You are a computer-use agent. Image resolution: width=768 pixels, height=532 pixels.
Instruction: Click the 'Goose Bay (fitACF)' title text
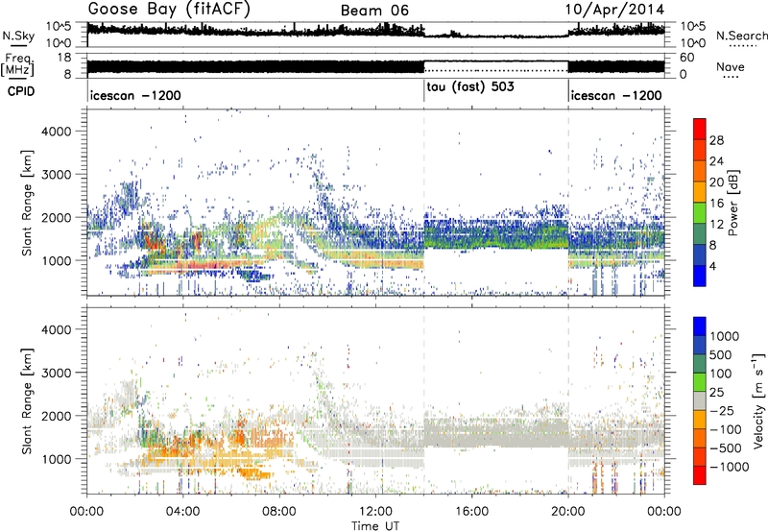pos(169,10)
